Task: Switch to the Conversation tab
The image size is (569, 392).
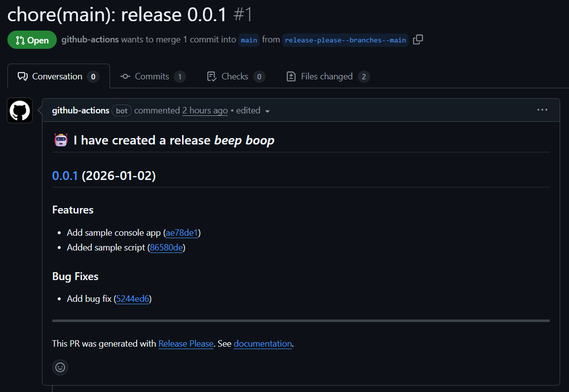Action: 58,76
